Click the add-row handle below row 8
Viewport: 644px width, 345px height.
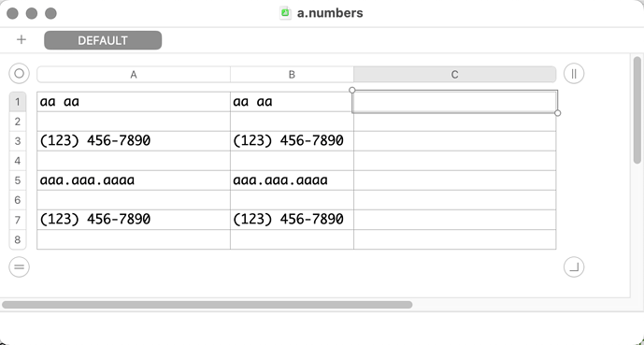pos(19,267)
